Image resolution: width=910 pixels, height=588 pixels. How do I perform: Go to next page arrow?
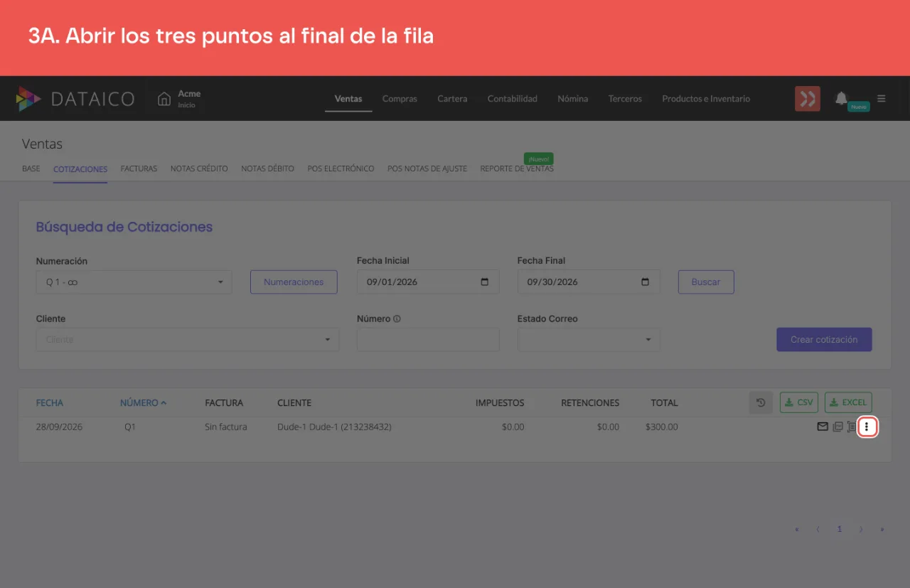tap(861, 529)
